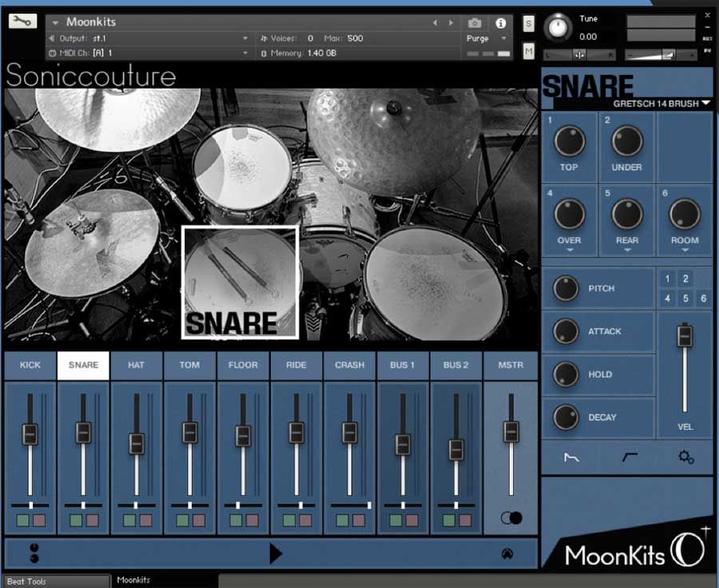
Task: Select the MSTR channel tab
Action: (x=510, y=366)
